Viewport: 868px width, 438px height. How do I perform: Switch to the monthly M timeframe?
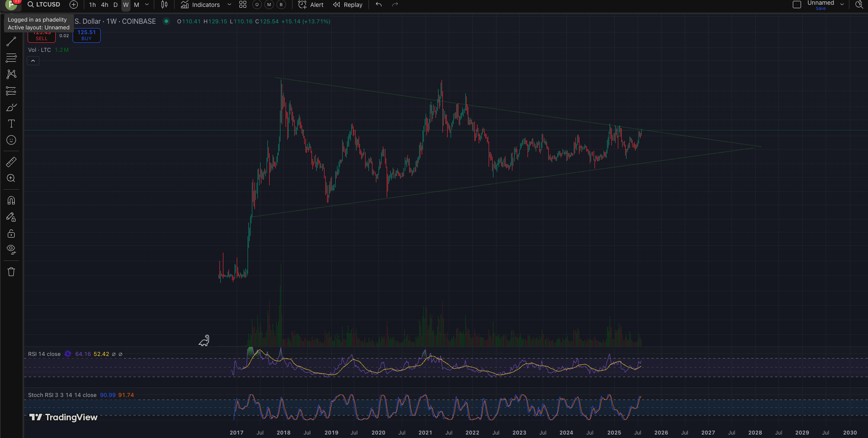[x=137, y=5]
